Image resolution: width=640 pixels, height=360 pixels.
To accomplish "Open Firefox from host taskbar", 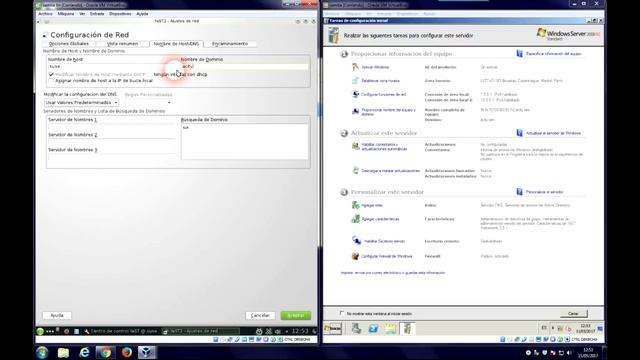I will point(127,352).
